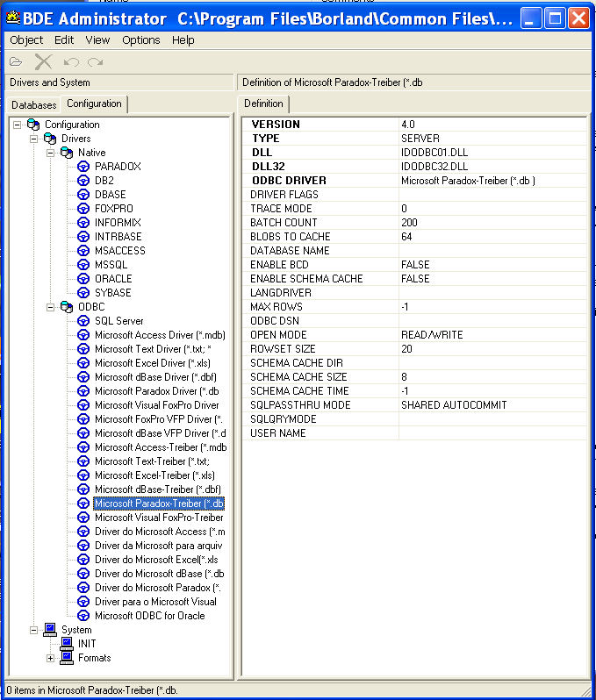596x700 pixels.
Task: Select Microsoft Excel-Treiber (*.xls) item
Action: [154, 475]
